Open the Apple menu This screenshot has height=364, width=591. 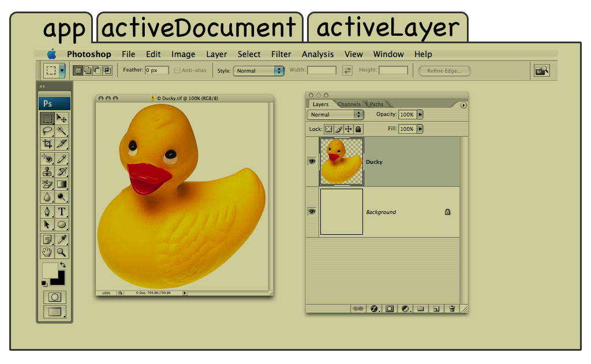point(51,54)
